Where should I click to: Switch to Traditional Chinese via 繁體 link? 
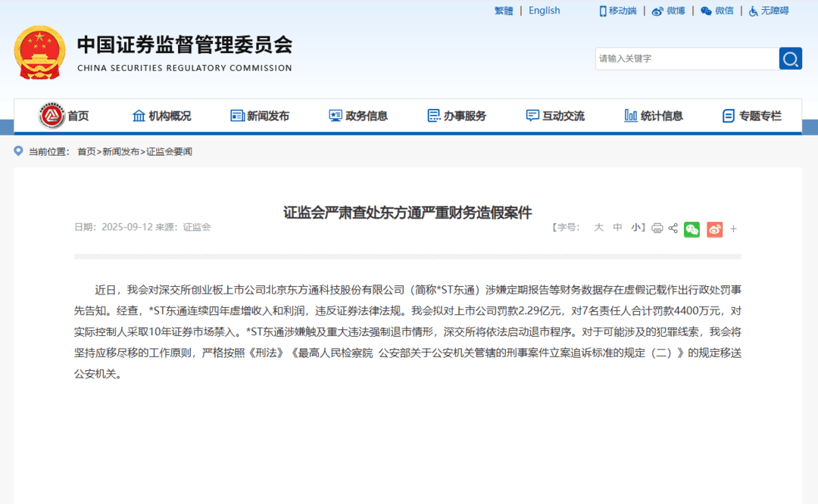click(503, 11)
